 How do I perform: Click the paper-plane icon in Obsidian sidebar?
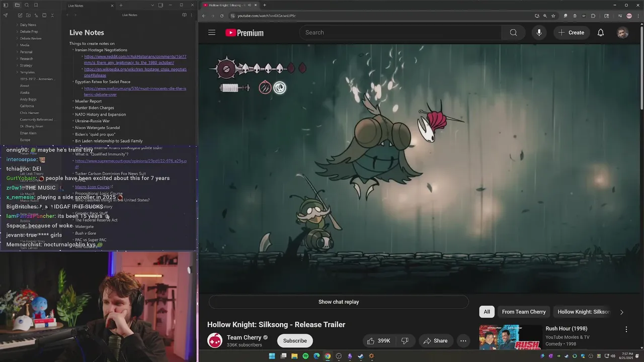click(x=6, y=16)
